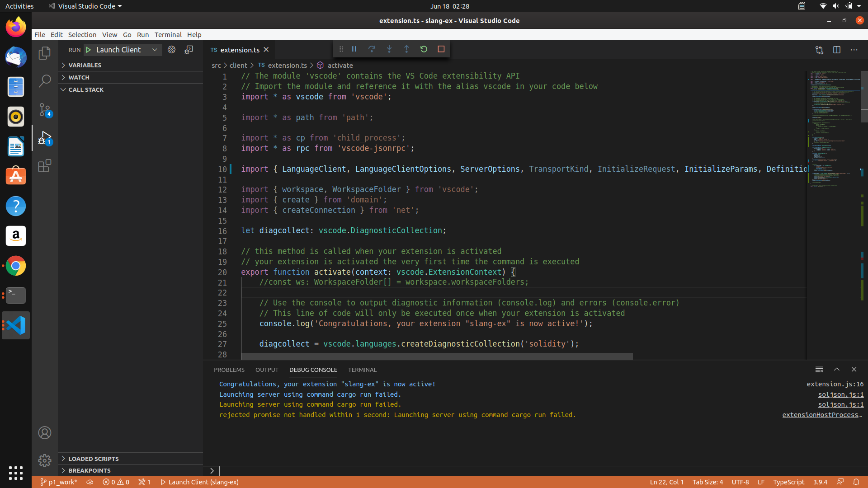Switch to the OUTPUT tab
868x488 pixels.
click(267, 370)
